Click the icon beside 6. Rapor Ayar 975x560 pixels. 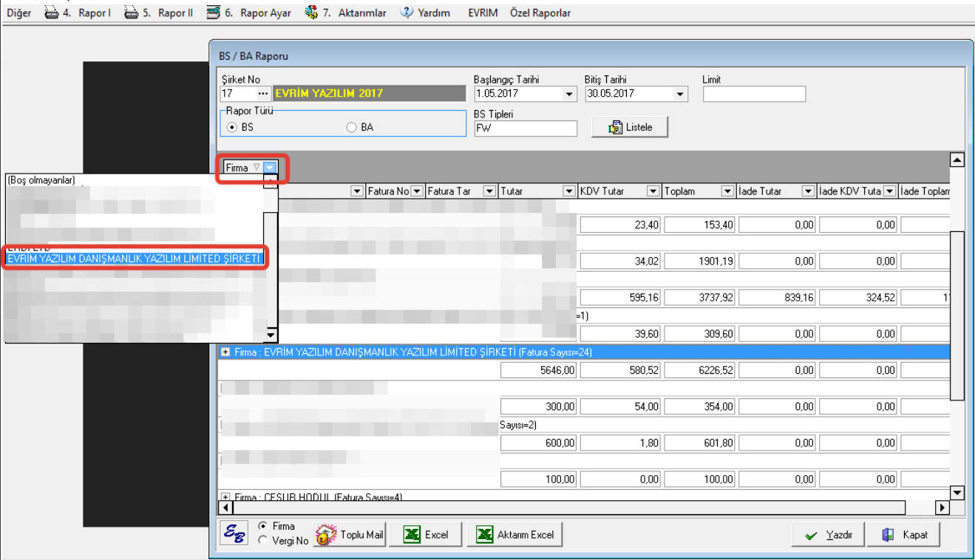coord(213,13)
